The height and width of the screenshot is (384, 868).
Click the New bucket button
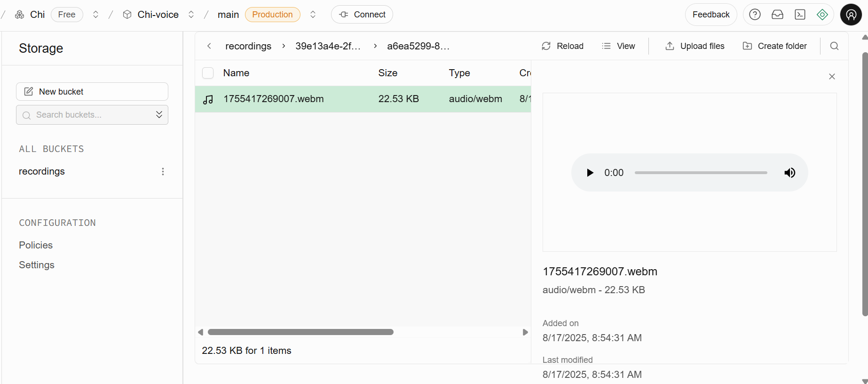coord(92,92)
